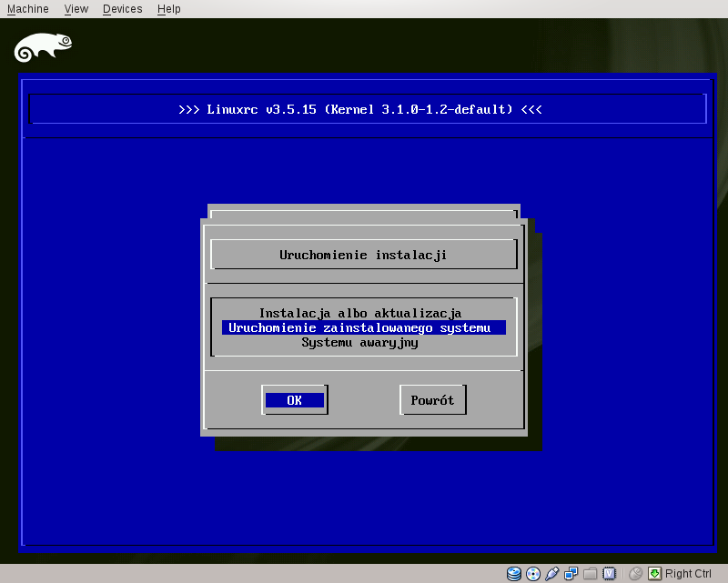728x583 pixels.
Task: Click the shared folders status icon
Action: [x=591, y=574]
